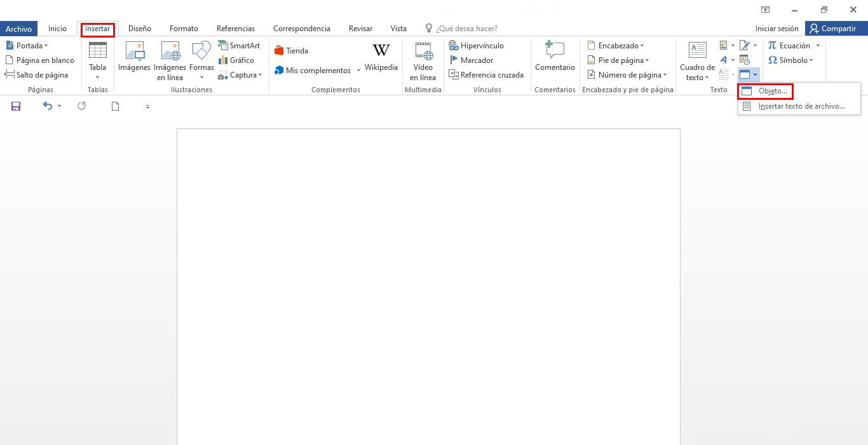Insert a SmartArt graphic
The image size is (868, 445).
pos(240,45)
